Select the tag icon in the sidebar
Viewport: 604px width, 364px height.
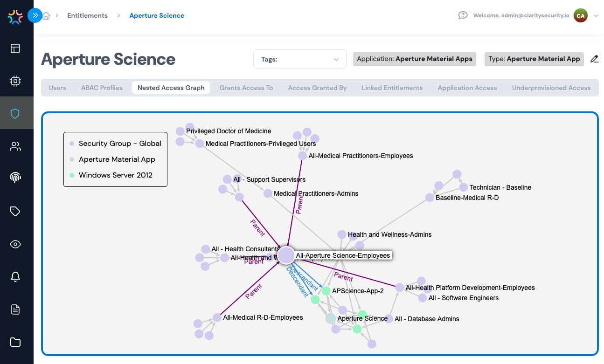coord(16,211)
